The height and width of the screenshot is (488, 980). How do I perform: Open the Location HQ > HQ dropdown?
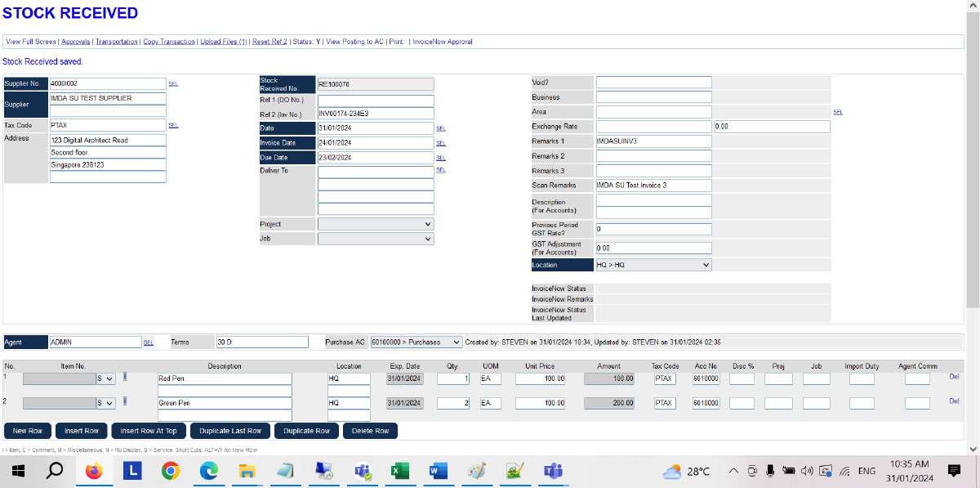coord(653,265)
